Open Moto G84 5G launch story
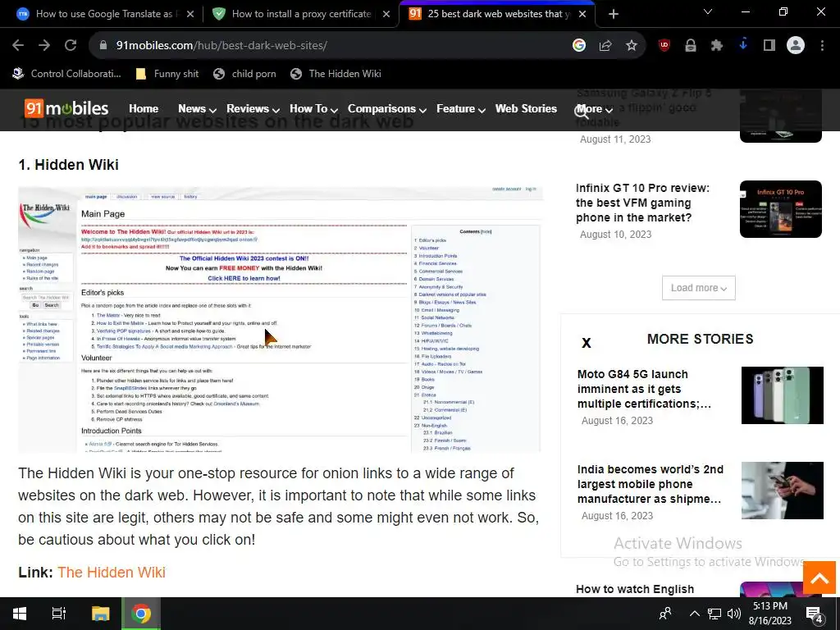The width and height of the screenshot is (840, 630). tap(644, 389)
